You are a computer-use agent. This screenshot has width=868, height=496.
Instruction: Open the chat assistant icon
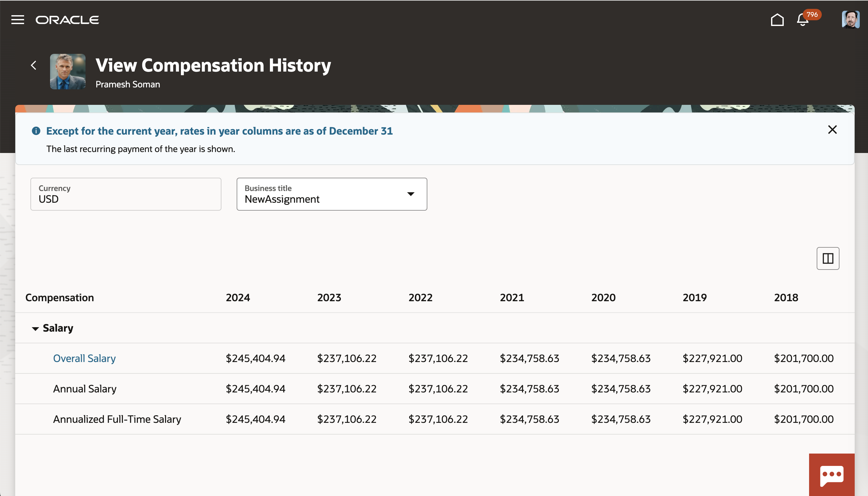pyautogui.click(x=832, y=474)
